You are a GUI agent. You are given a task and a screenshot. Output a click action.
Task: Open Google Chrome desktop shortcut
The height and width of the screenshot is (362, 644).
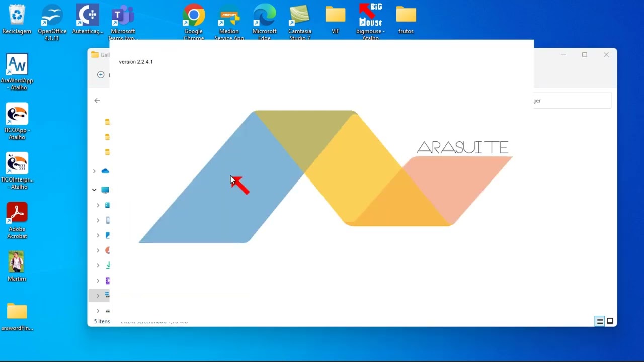pyautogui.click(x=194, y=22)
